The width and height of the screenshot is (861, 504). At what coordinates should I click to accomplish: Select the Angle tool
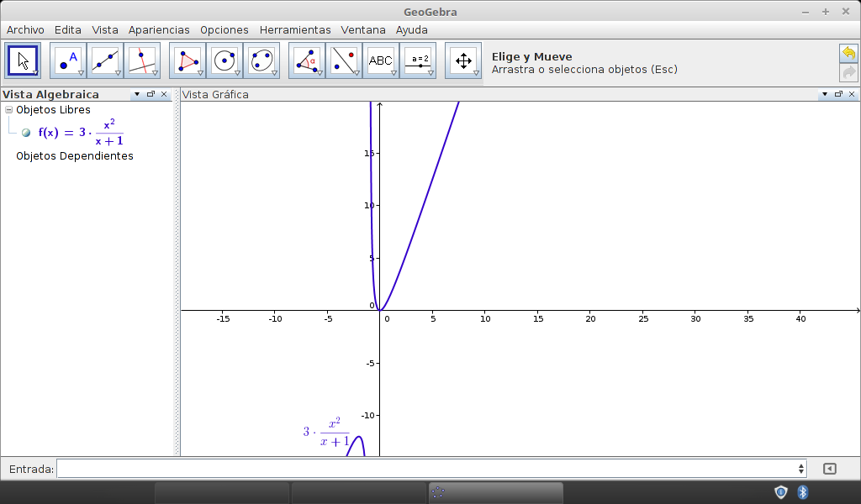coord(306,60)
